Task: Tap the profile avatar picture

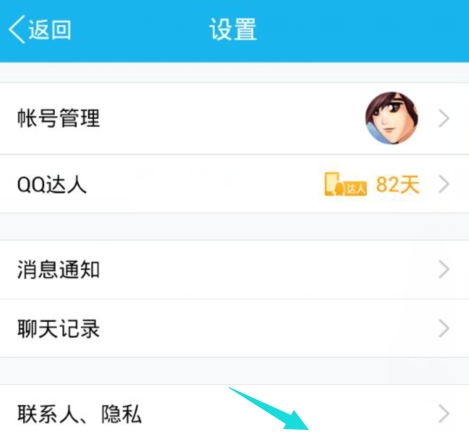Action: tap(392, 118)
